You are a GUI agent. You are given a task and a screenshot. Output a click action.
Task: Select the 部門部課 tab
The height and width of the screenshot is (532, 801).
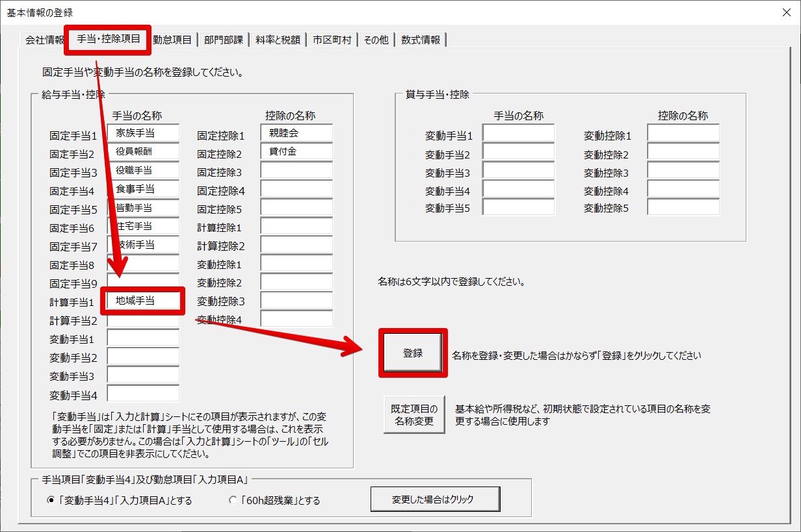[224, 40]
